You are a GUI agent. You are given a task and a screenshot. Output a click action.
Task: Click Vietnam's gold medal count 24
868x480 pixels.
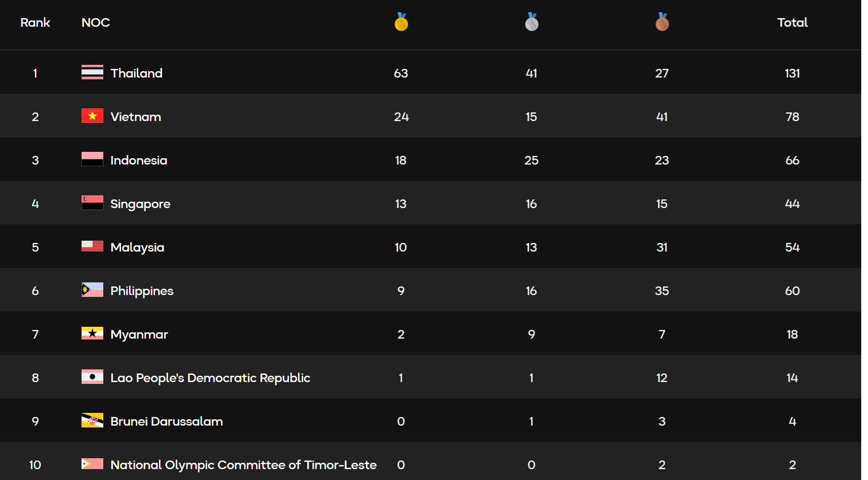(x=401, y=117)
